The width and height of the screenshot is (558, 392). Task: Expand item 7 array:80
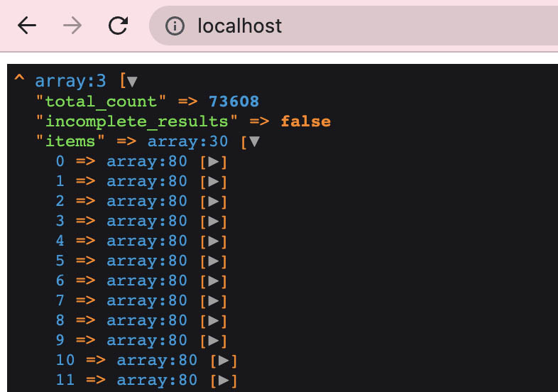(x=214, y=302)
